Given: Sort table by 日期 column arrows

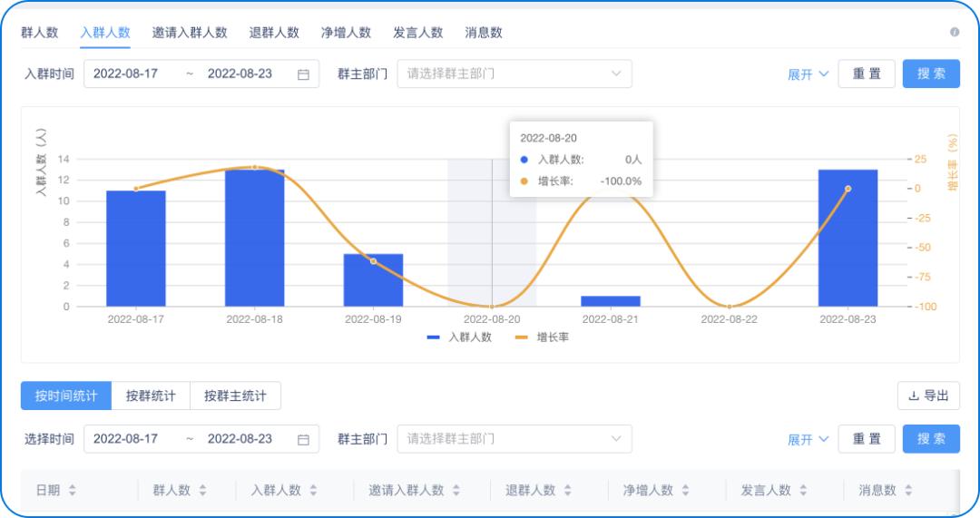Looking at the screenshot, I should (x=73, y=491).
